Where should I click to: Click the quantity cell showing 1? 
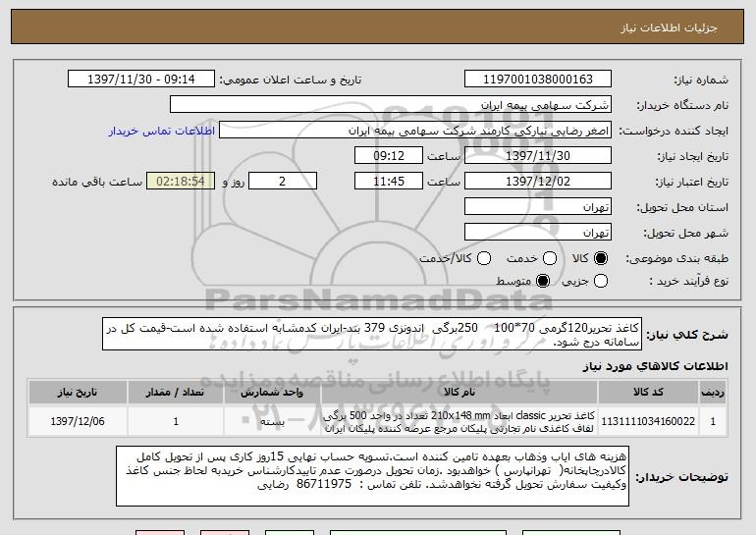(176, 421)
